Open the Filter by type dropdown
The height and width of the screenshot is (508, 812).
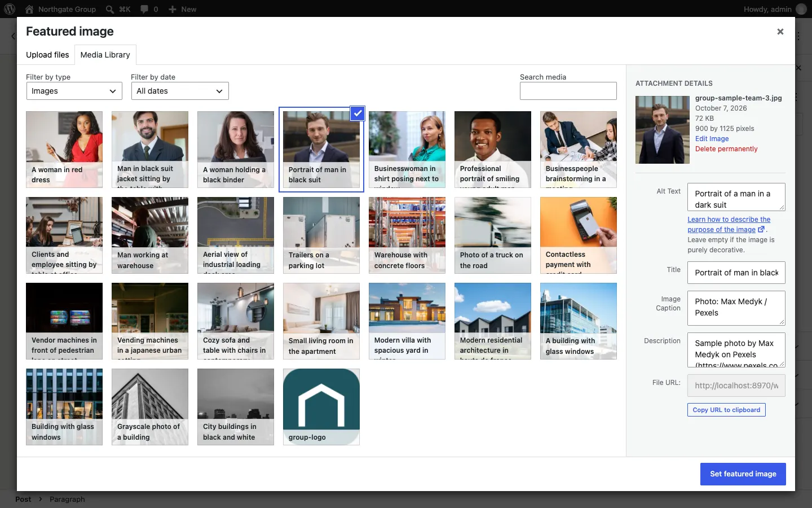[x=74, y=91]
